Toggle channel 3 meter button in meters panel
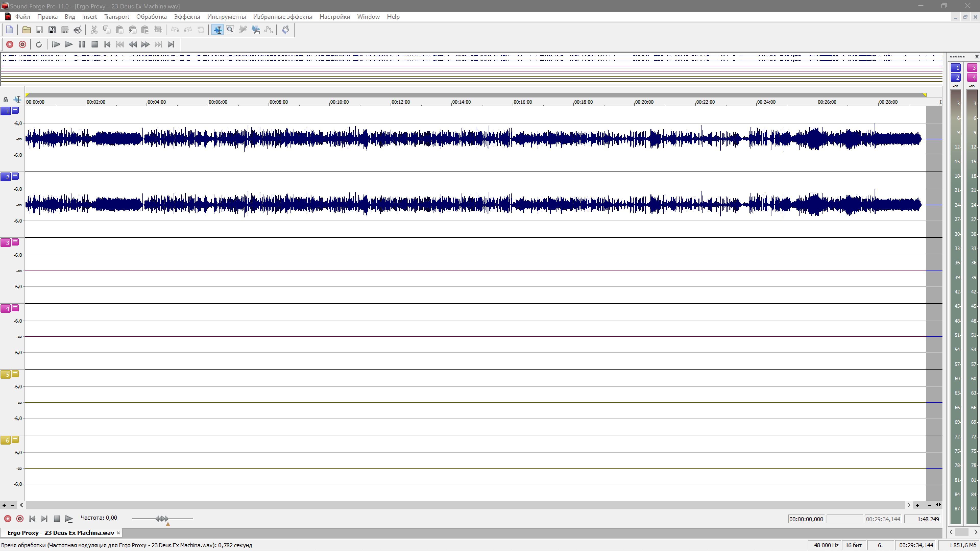Image resolution: width=980 pixels, height=551 pixels. click(972, 68)
